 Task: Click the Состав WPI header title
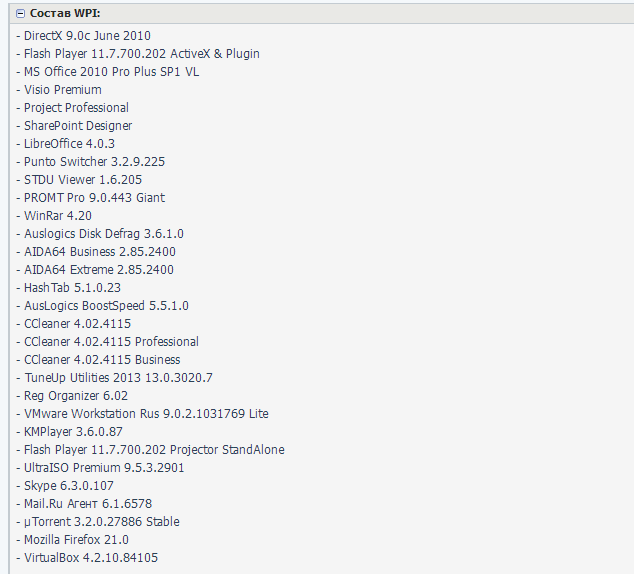[x=65, y=13]
